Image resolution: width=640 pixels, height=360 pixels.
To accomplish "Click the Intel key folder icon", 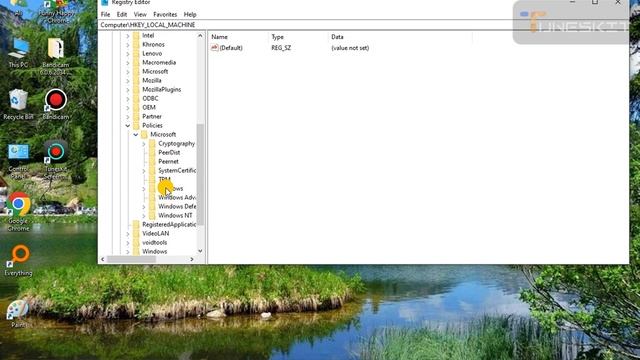I will coord(136,36).
